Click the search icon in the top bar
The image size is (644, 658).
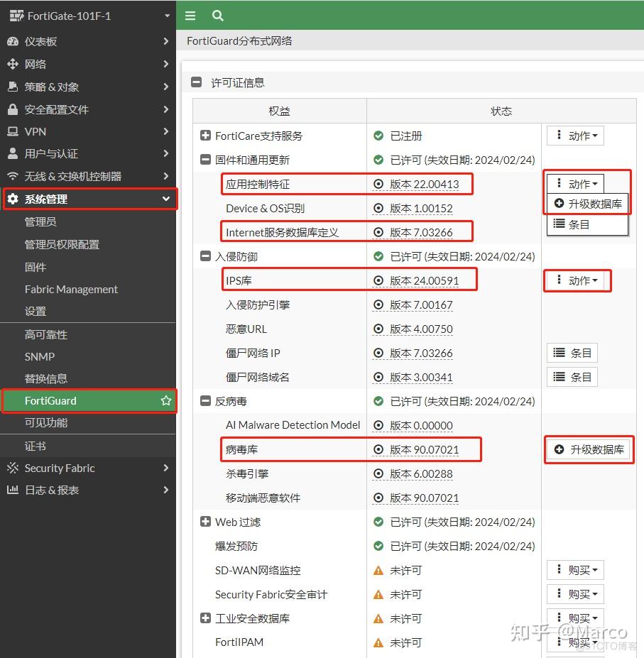(217, 15)
